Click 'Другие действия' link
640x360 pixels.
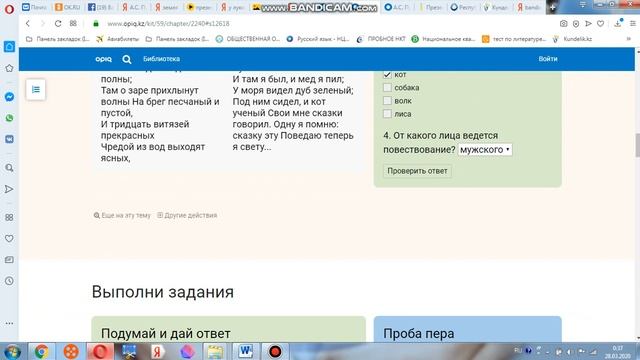pyautogui.click(x=187, y=215)
